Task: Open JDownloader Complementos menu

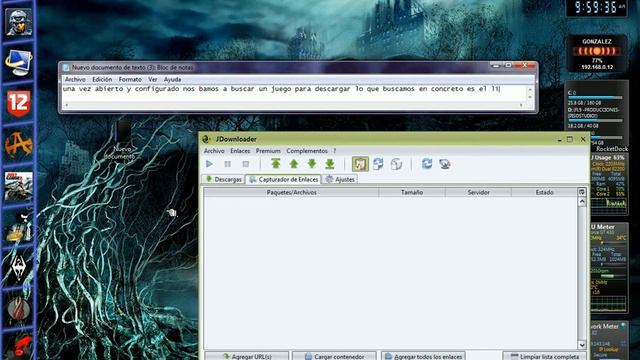Action: (307, 151)
